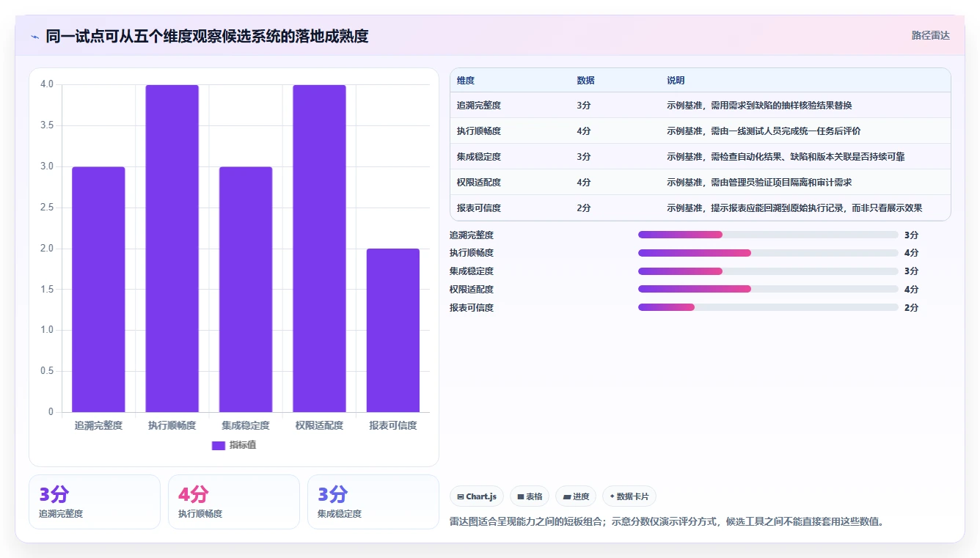
Task: Click 追溯完整度 in the table's first row
Action: pyautogui.click(x=479, y=106)
